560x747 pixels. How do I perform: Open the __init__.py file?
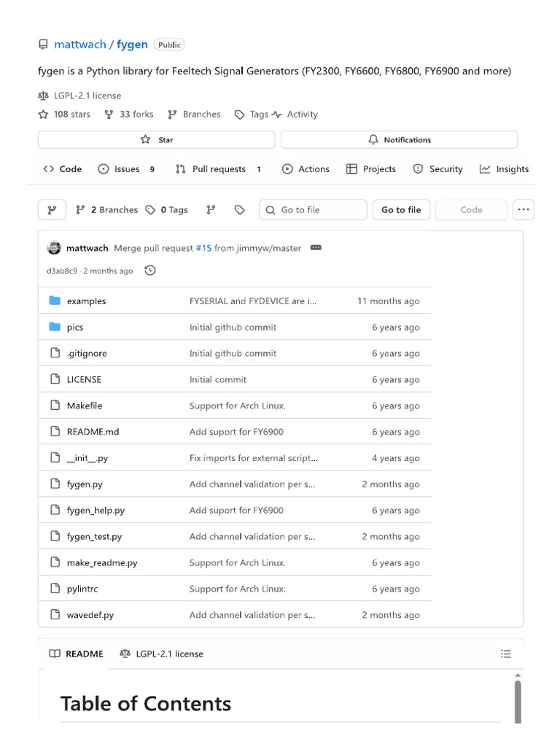(87, 458)
